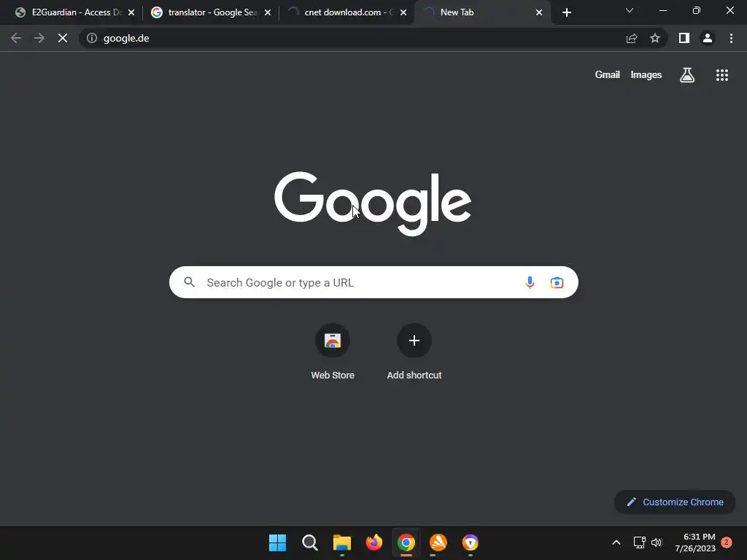Open Gmail link

tap(608, 75)
